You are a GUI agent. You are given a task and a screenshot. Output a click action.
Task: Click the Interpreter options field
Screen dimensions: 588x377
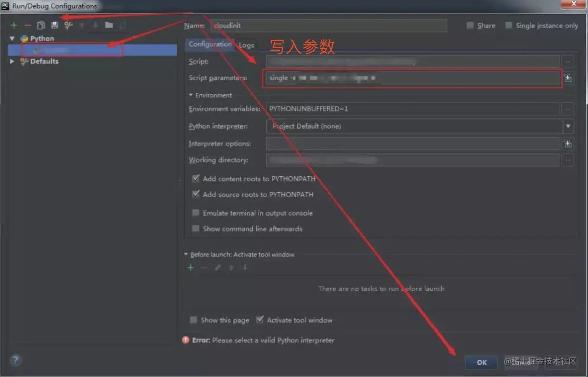click(x=413, y=144)
